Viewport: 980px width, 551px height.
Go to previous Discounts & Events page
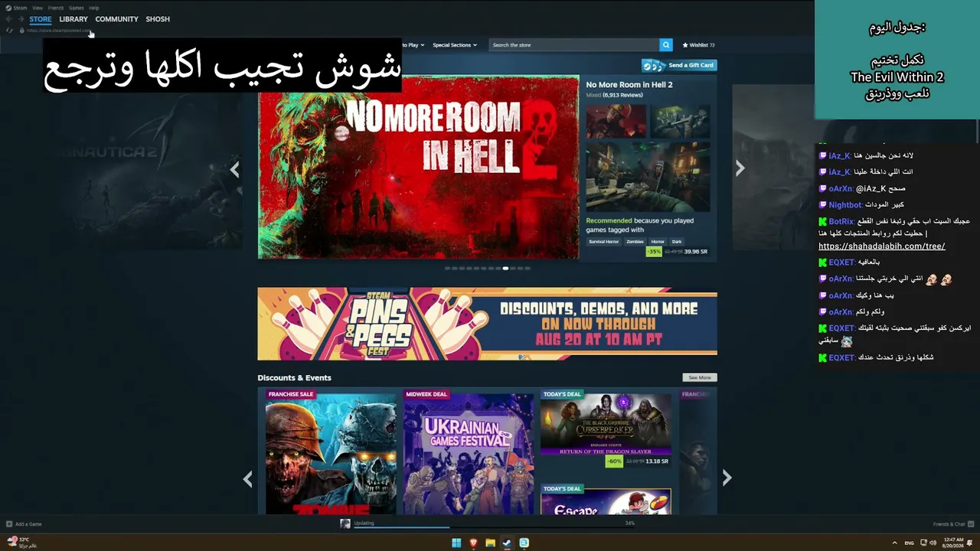pyautogui.click(x=247, y=479)
